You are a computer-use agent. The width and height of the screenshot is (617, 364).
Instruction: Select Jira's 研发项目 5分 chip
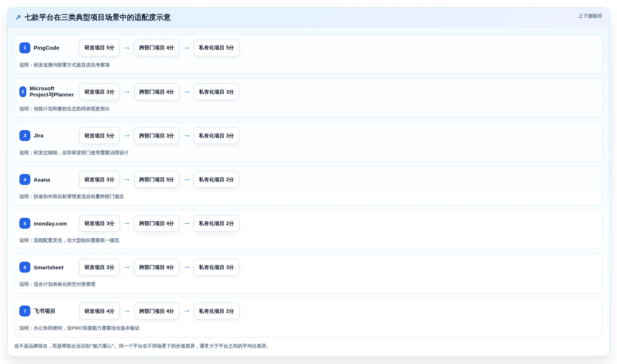pyautogui.click(x=99, y=136)
